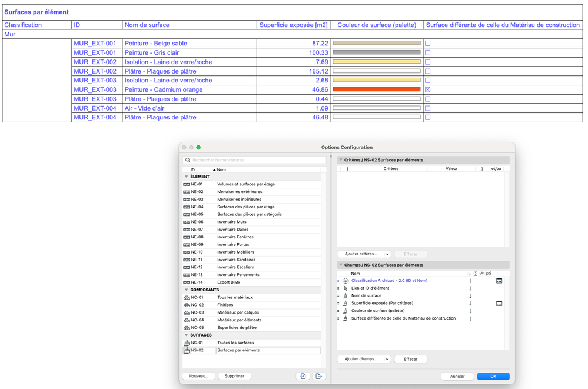Click the NC-01 component brick icon

[x=187, y=297]
